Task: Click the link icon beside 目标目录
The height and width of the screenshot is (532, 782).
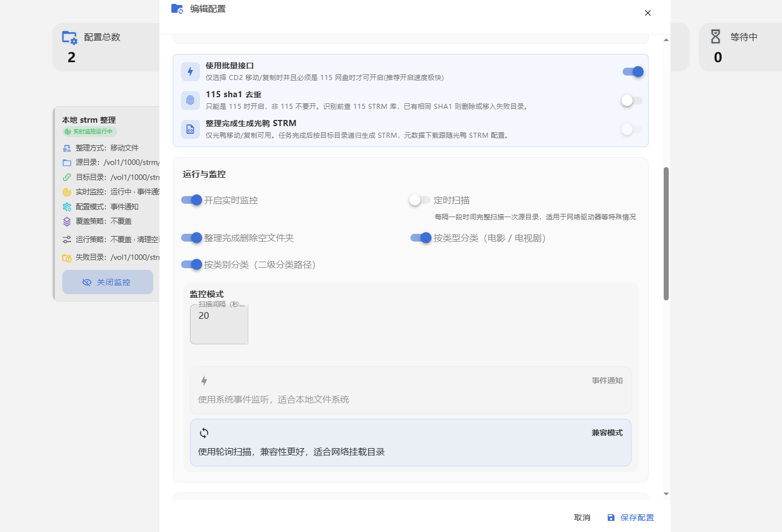Action: coord(67,177)
